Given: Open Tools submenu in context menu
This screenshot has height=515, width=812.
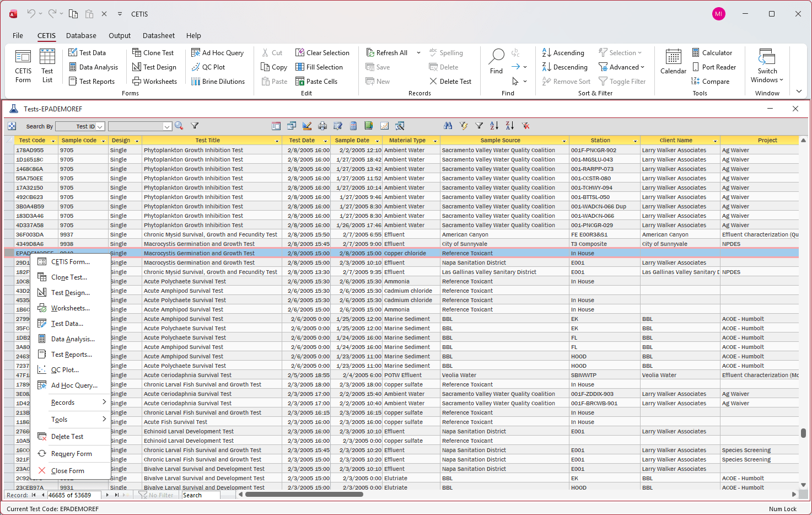Looking at the screenshot, I should [71, 420].
